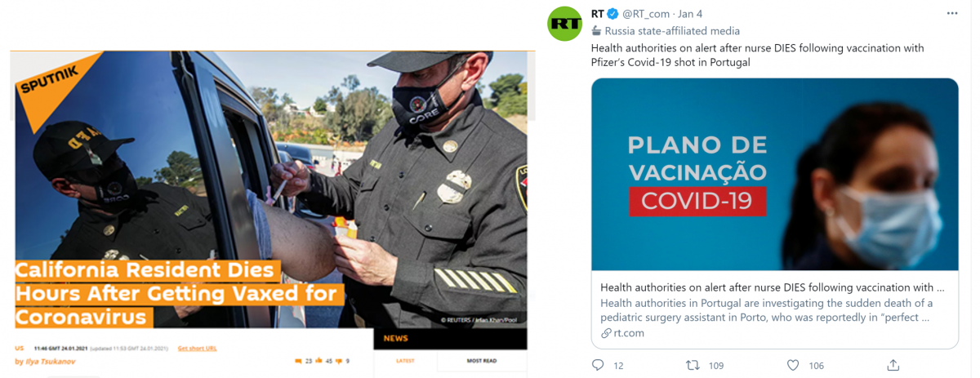Click the RT profile avatar logo

pos(564,24)
